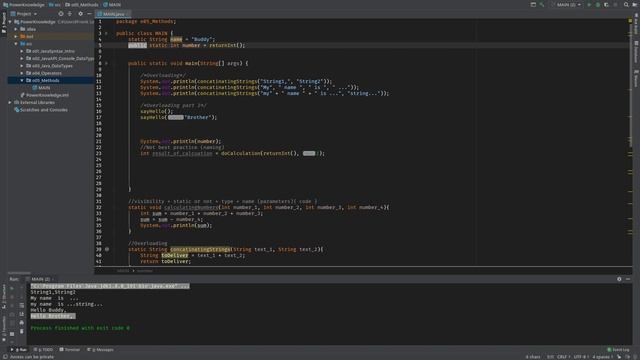Click rerun icon in Run panel
This screenshot has width=640, height=360.
[x=12, y=288]
